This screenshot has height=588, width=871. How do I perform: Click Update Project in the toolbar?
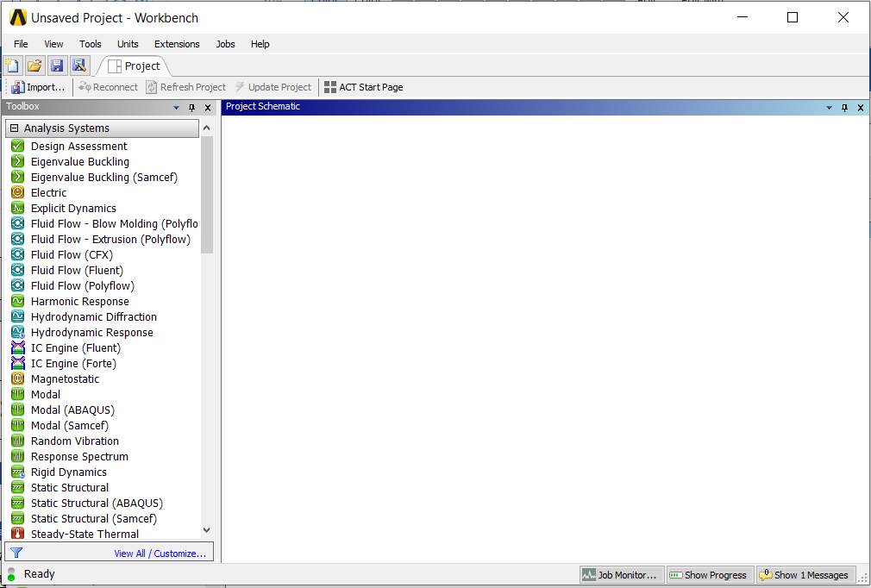click(273, 87)
